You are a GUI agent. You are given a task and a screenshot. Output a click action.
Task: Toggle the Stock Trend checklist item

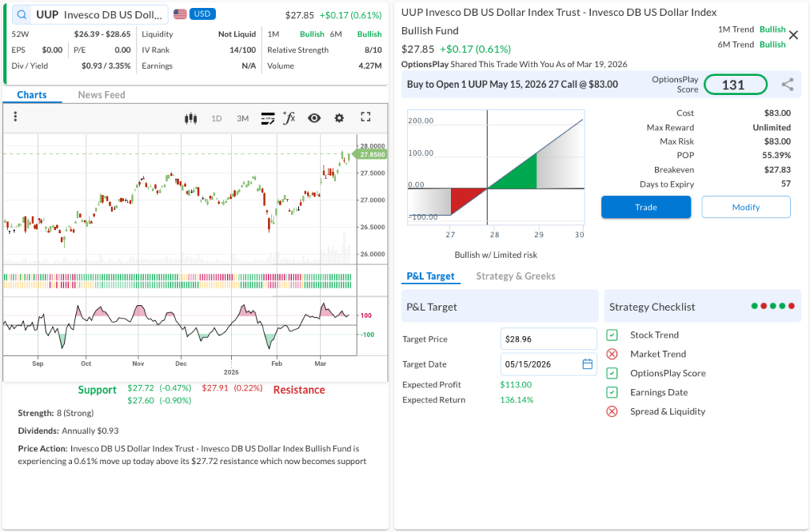(x=611, y=335)
